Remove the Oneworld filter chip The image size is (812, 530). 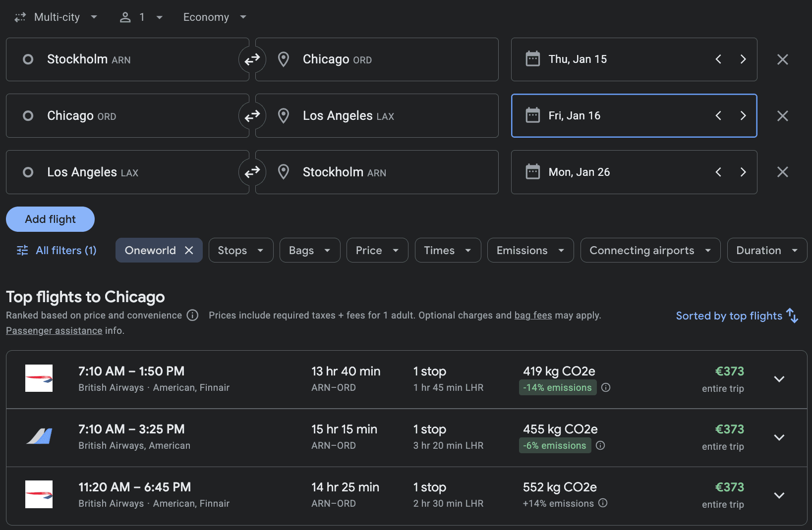[189, 250]
